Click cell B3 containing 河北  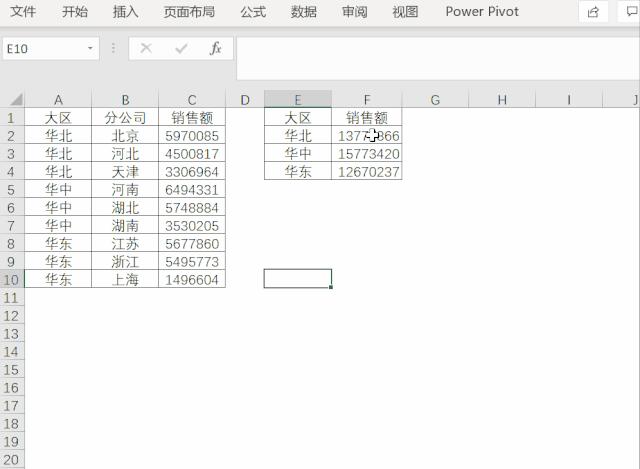[x=125, y=153]
